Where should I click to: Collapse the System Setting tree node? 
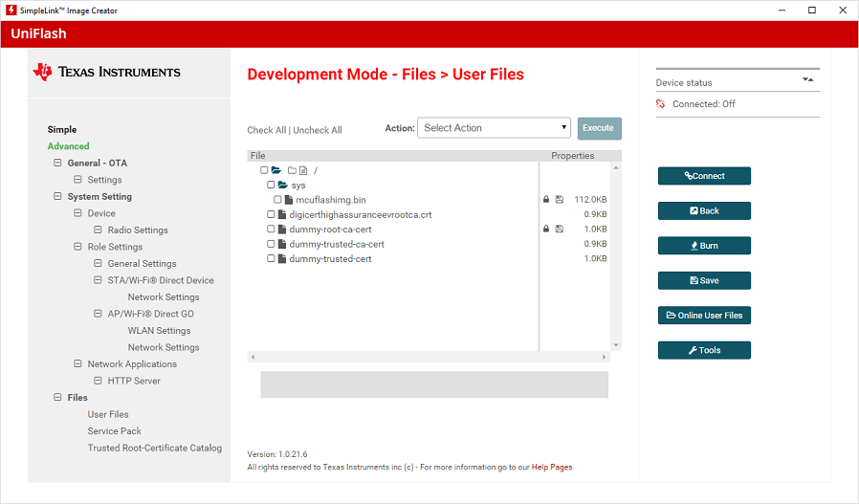(57, 196)
